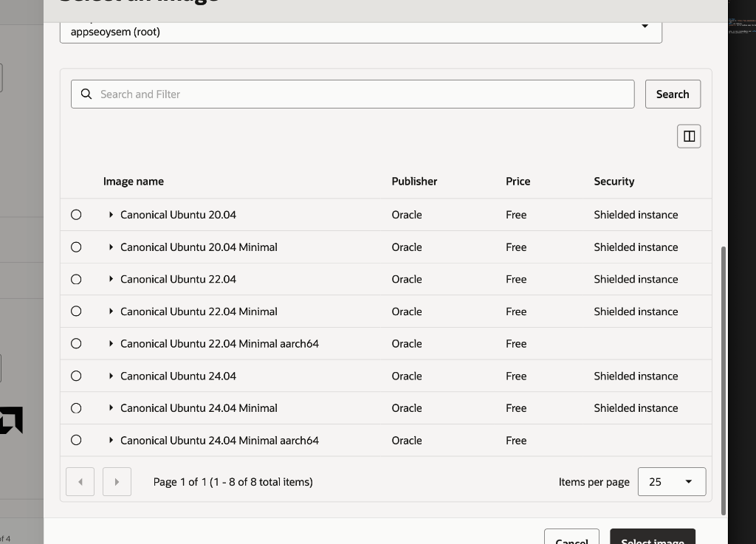
Task: Go to the previous page arrow
Action: (x=80, y=482)
